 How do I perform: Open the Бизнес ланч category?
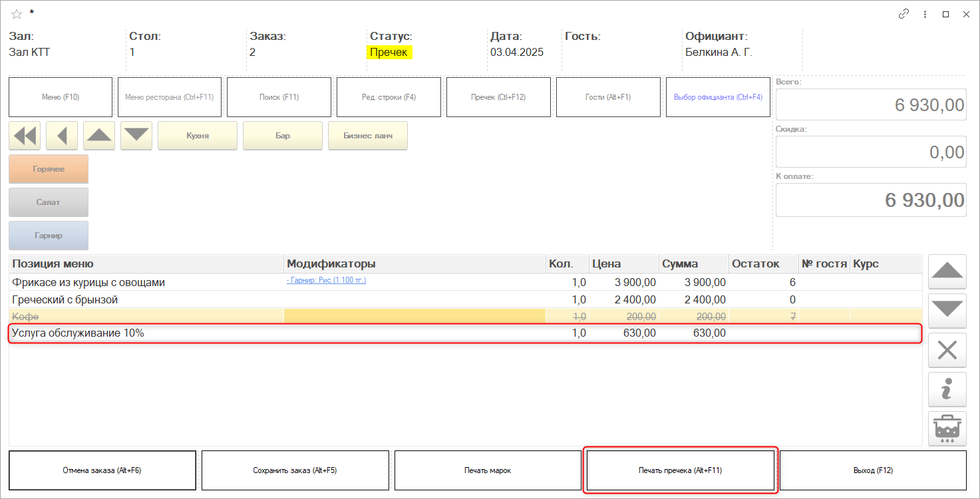pyautogui.click(x=368, y=136)
